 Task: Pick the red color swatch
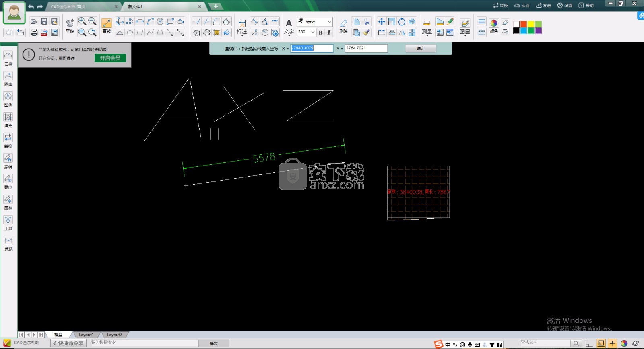(524, 24)
